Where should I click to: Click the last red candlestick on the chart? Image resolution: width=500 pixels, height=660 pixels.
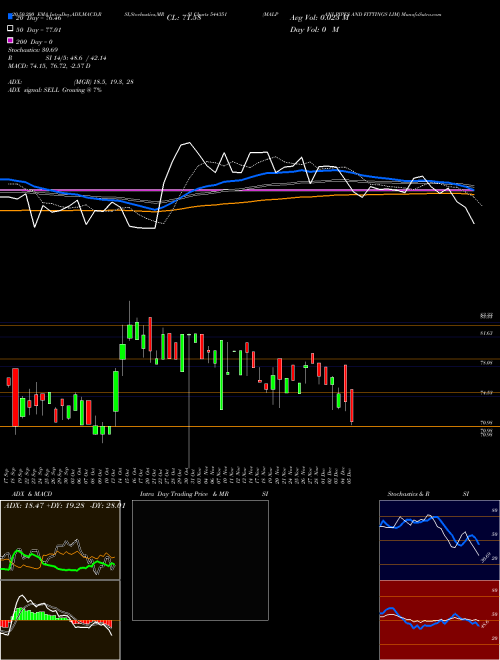pos(352,406)
